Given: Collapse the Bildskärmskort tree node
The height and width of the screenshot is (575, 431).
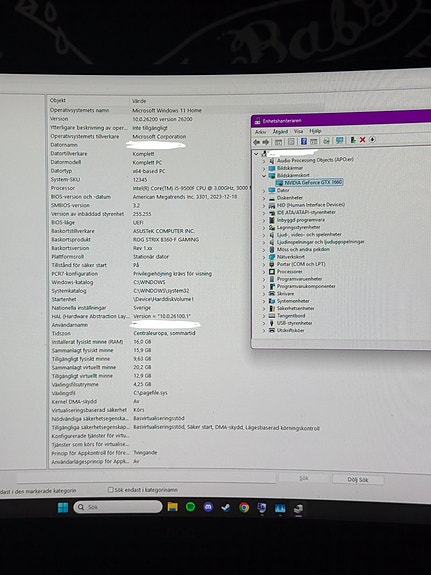Looking at the screenshot, I should 264,176.
